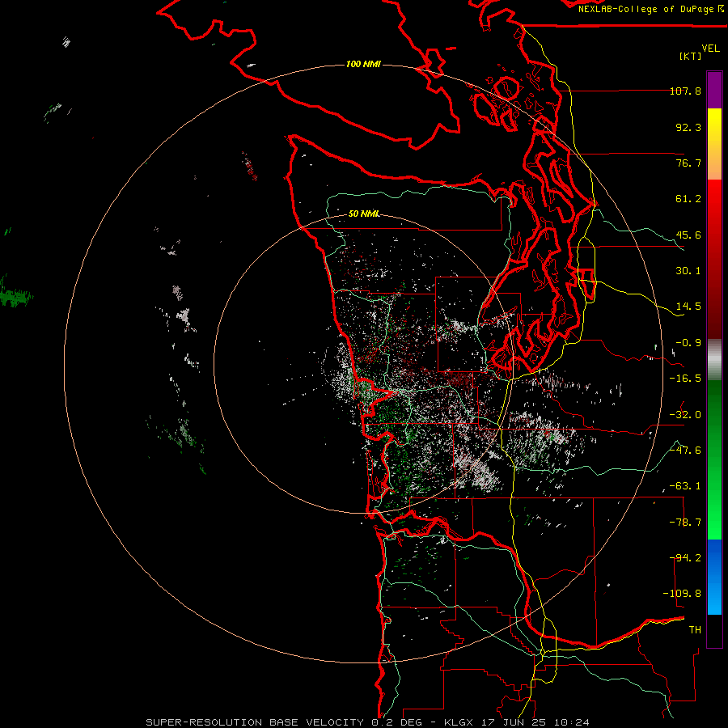Click the 76.7 velocity scale value
The image size is (728, 728).
(688, 163)
